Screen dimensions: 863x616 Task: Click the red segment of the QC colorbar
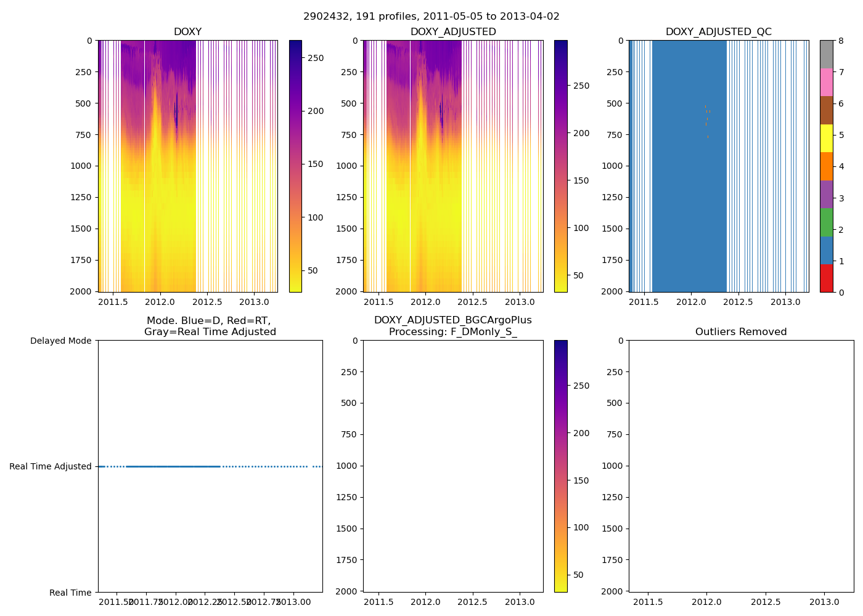(826, 278)
